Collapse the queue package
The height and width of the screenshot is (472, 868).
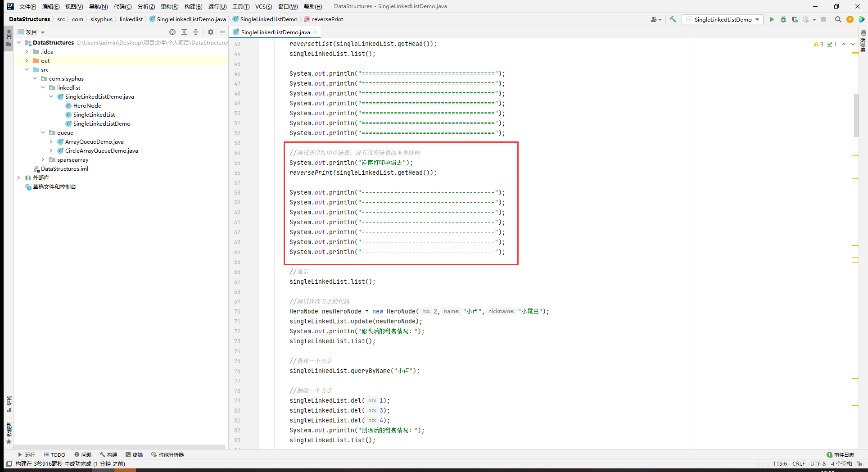(x=43, y=132)
